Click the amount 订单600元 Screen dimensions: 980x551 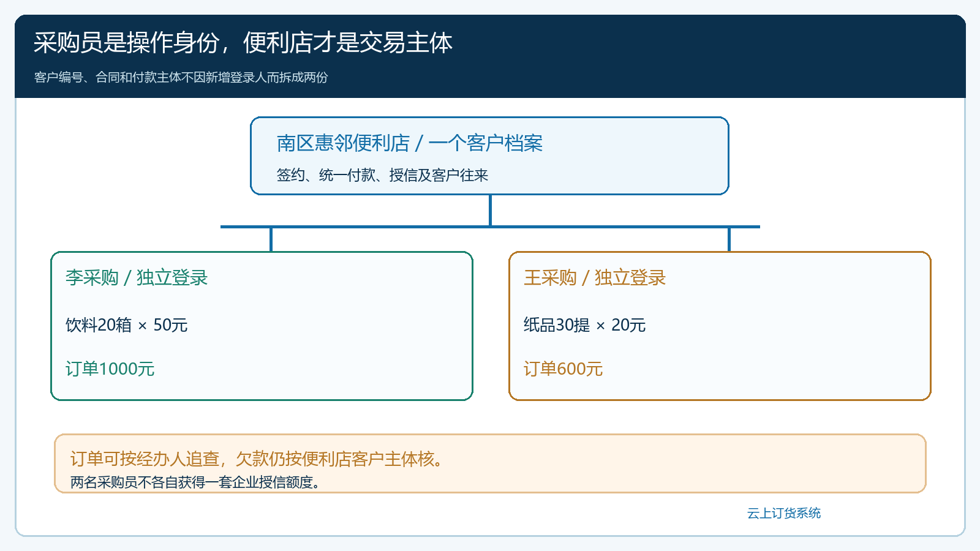click(563, 369)
